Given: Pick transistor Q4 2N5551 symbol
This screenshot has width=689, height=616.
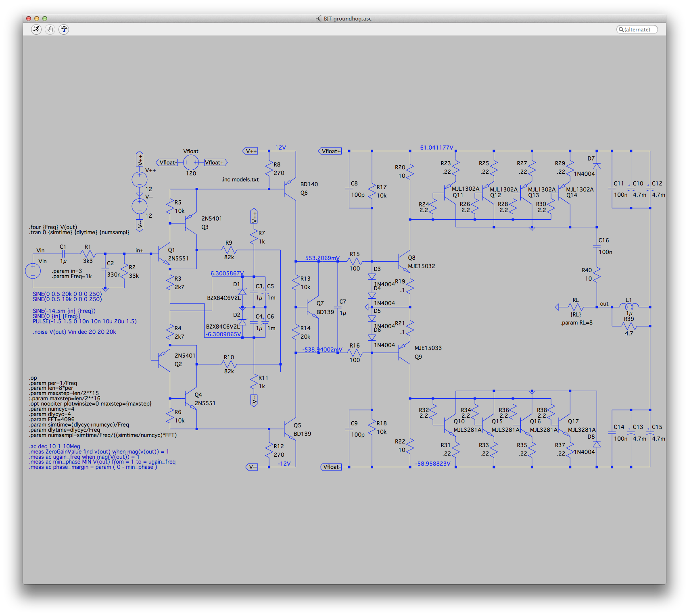Looking at the screenshot, I should 191,399.
